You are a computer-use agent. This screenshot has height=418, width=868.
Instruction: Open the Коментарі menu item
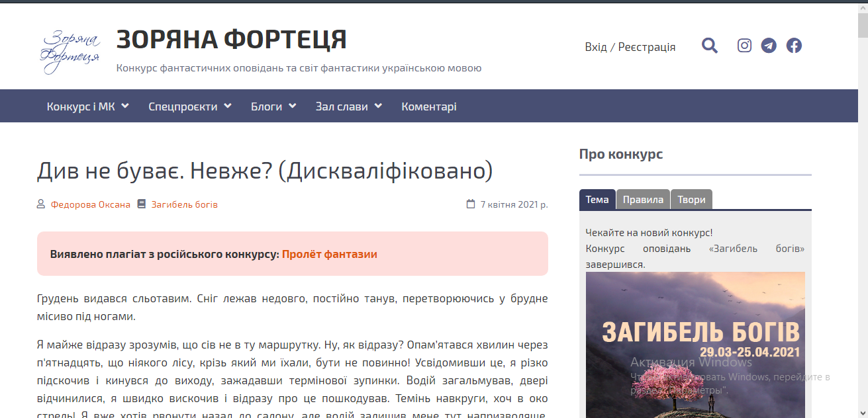click(x=428, y=106)
